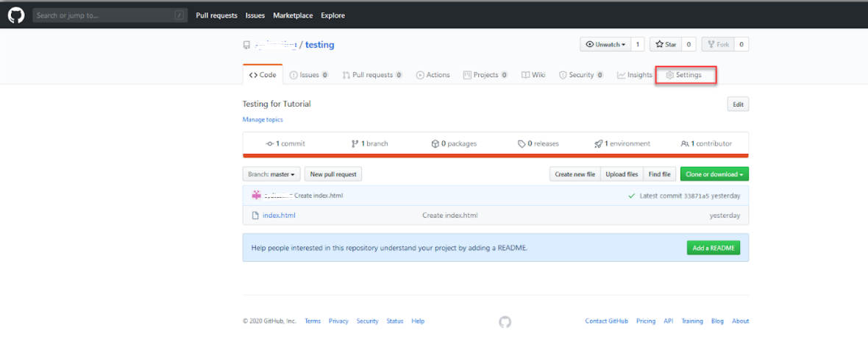View the 1 commit history
Image resolution: width=868 pixels, height=339 pixels.
pyautogui.click(x=285, y=143)
